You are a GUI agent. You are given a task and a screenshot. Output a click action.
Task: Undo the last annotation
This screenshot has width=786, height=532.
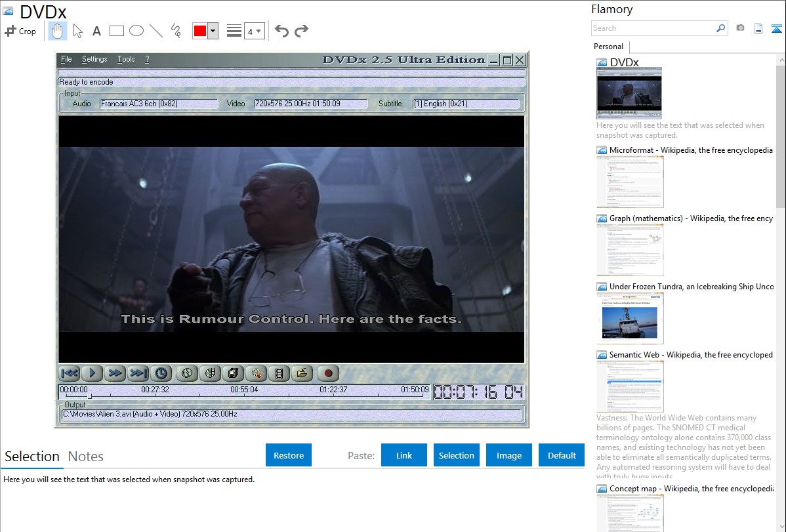tap(281, 31)
